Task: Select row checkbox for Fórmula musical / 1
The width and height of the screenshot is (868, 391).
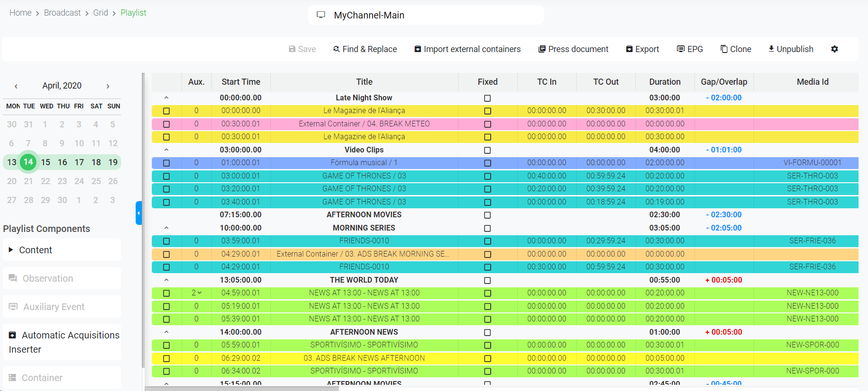Action: 166,163
